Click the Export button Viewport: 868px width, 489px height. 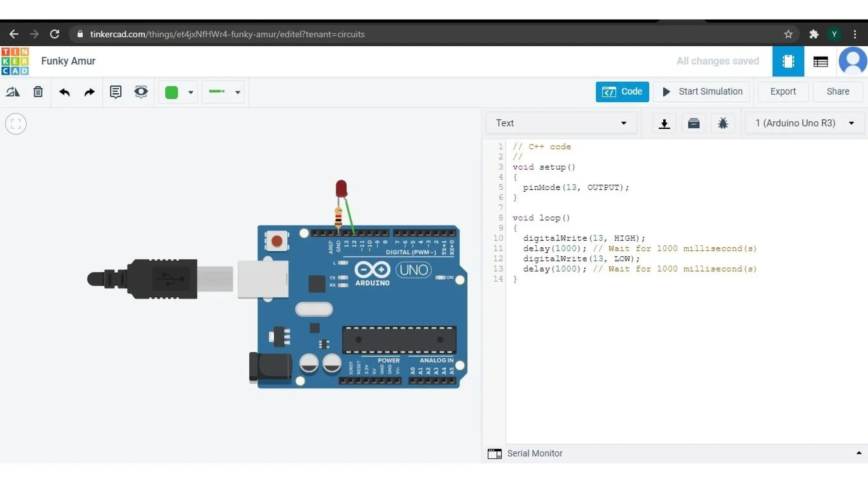[x=783, y=92]
